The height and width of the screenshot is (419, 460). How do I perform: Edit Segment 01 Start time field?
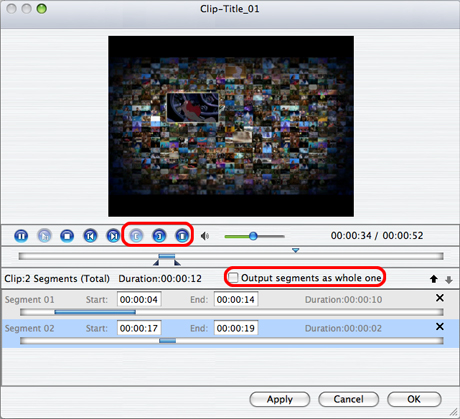click(139, 299)
